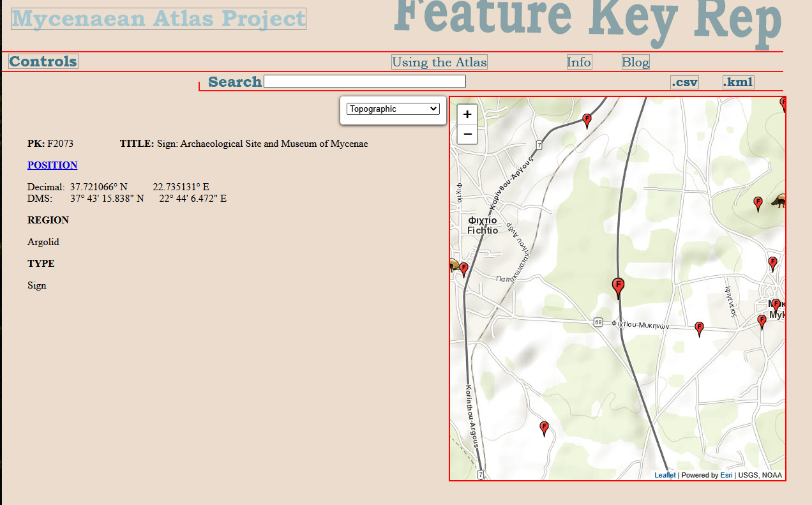Click the large central F marker
The width and height of the screenshot is (812, 505).
pos(617,287)
